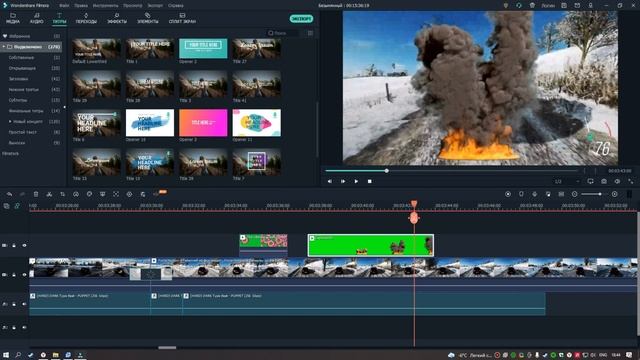Image resolution: width=640 pixels, height=360 pixels.
Task: Click the lightbulb tips icon in title bar
Action: [x=505, y=6]
